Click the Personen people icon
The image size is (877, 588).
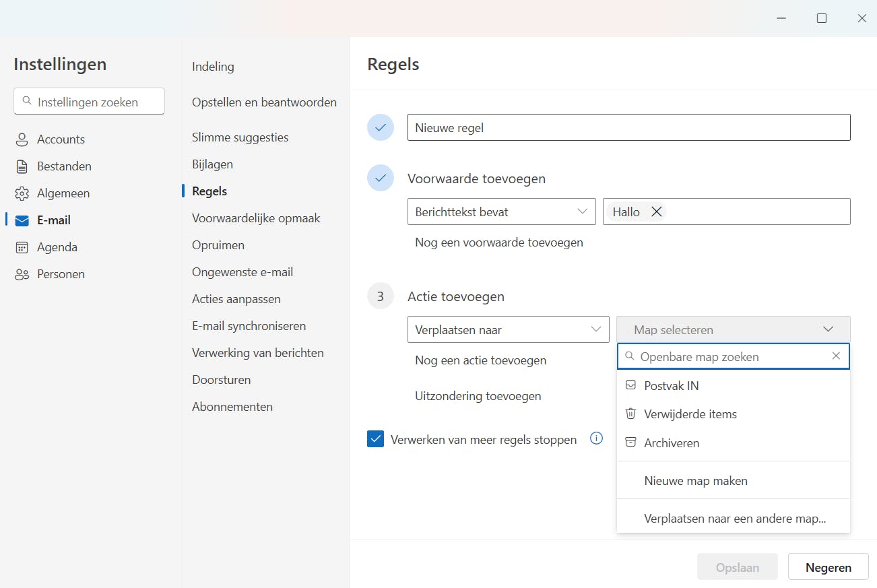22,274
